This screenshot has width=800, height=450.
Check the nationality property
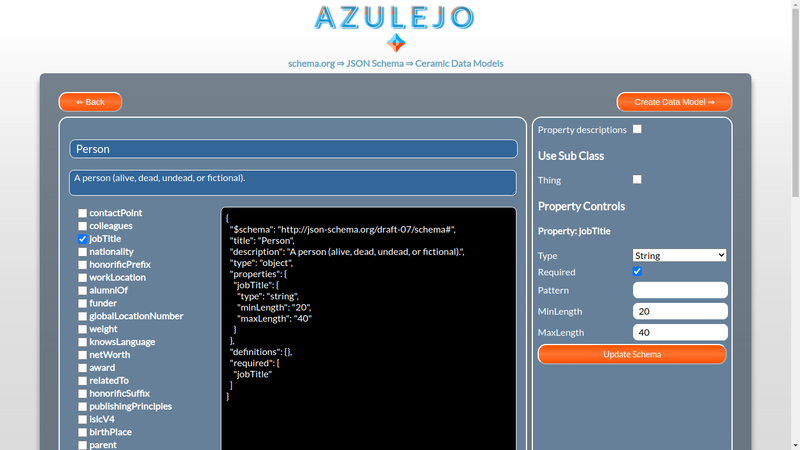(x=82, y=252)
